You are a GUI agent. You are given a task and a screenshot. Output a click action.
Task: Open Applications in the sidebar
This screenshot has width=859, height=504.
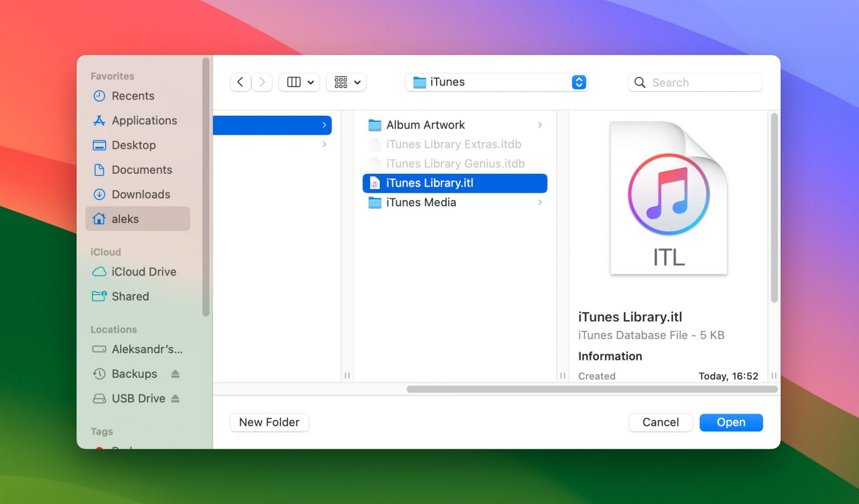coord(138,121)
